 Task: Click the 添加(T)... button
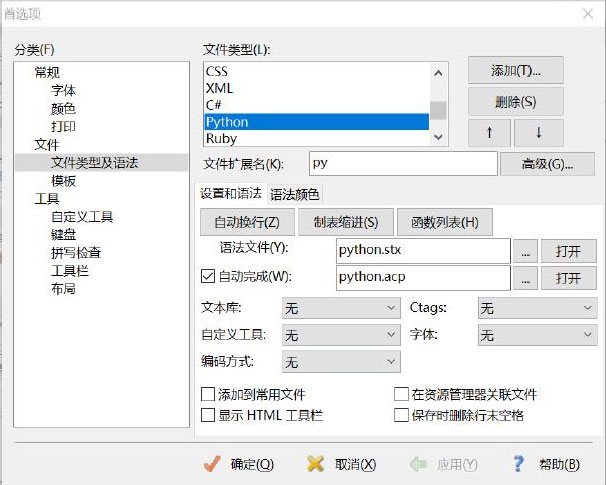point(515,70)
